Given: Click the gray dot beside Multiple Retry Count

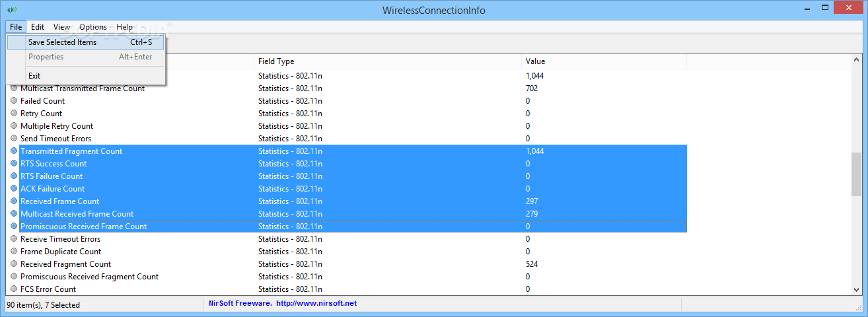Looking at the screenshot, I should tap(15, 126).
